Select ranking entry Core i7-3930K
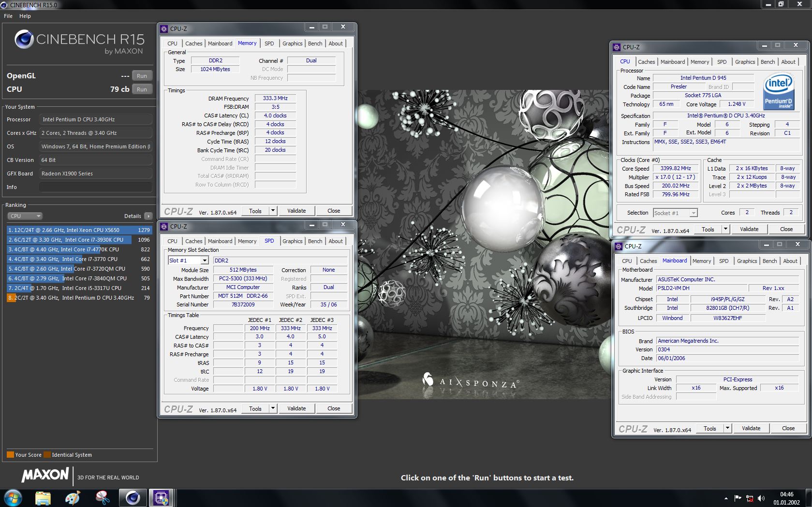 point(79,240)
